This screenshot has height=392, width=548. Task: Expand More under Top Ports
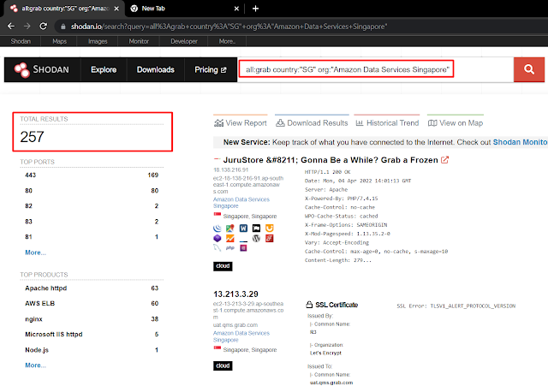[35, 252]
